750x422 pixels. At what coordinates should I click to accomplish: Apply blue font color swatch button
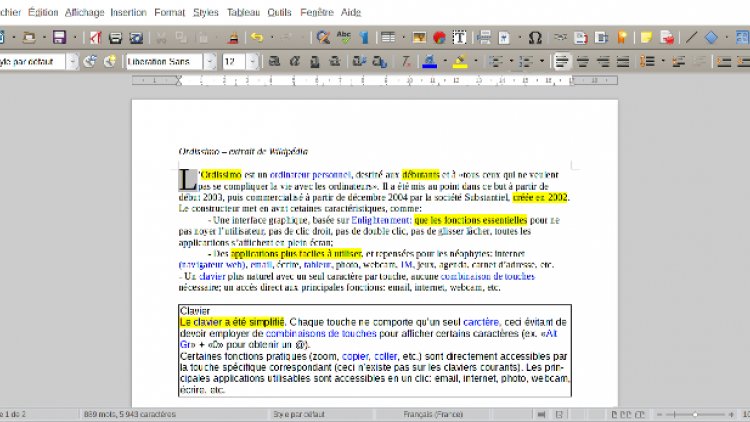[x=430, y=61]
